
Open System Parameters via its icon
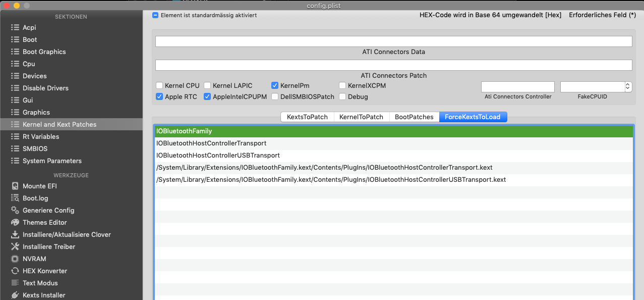coord(15,161)
